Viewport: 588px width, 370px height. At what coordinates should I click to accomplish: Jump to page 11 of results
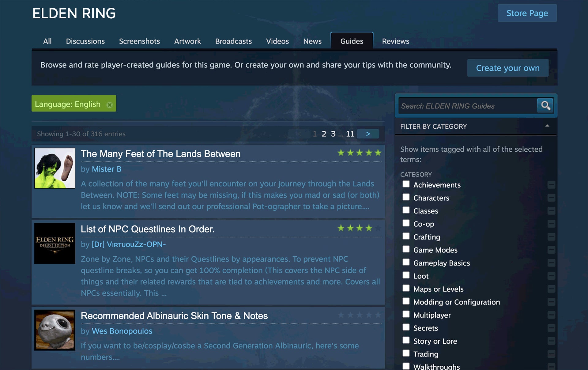click(x=350, y=134)
